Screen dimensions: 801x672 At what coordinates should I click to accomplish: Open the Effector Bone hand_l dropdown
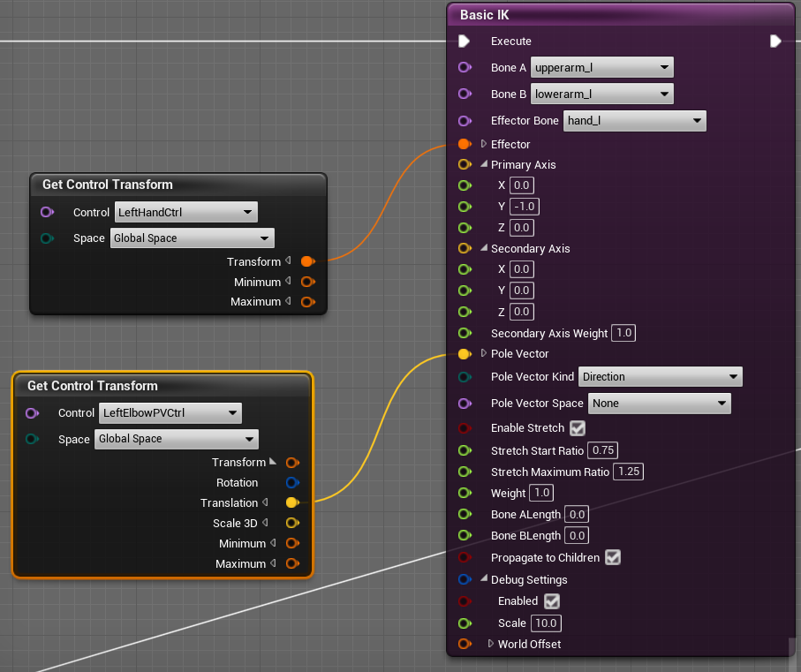634,121
